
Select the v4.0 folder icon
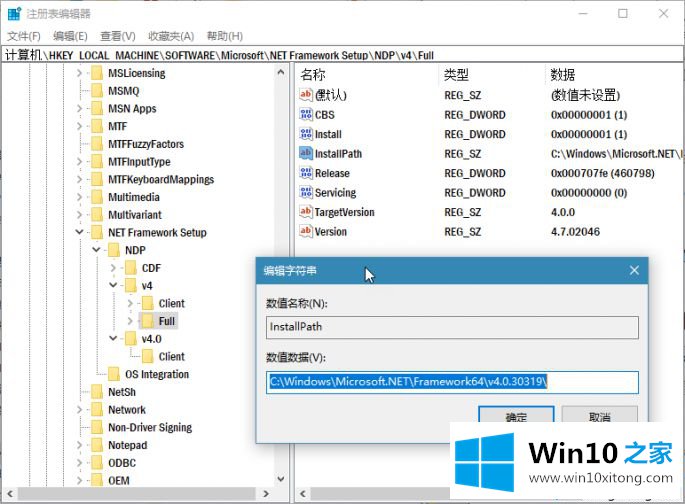point(131,338)
